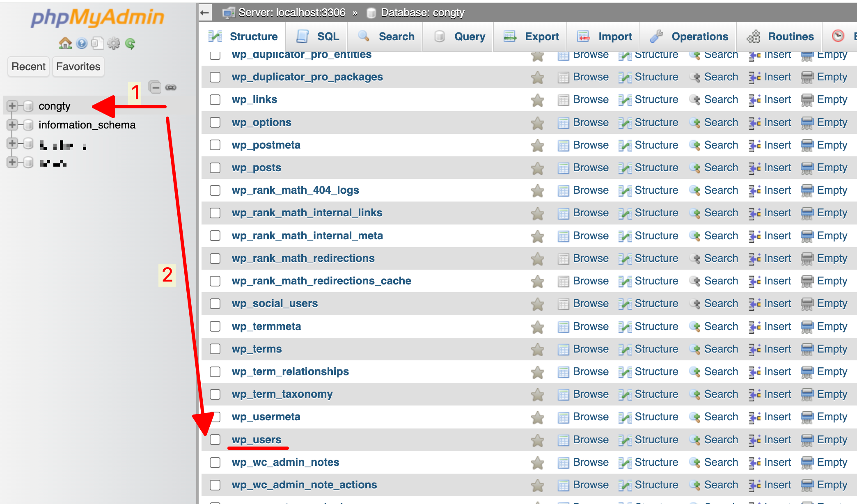
Task: Click the phpMyAdmin logo
Action: point(98,17)
